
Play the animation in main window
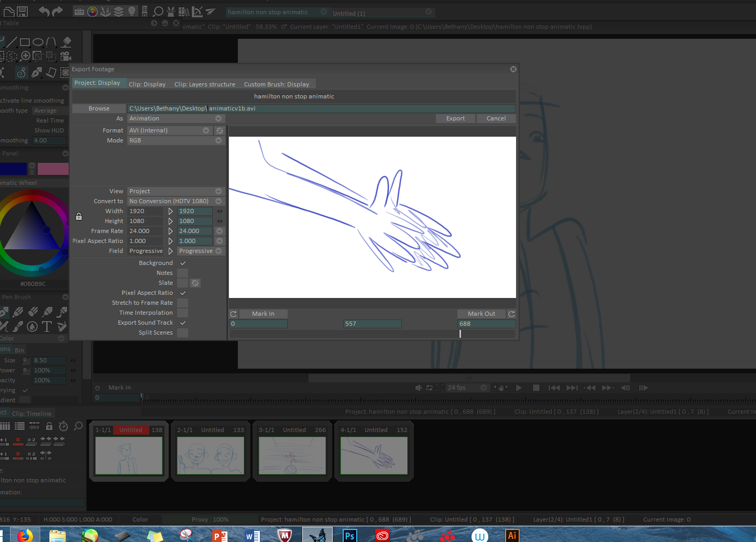point(519,388)
